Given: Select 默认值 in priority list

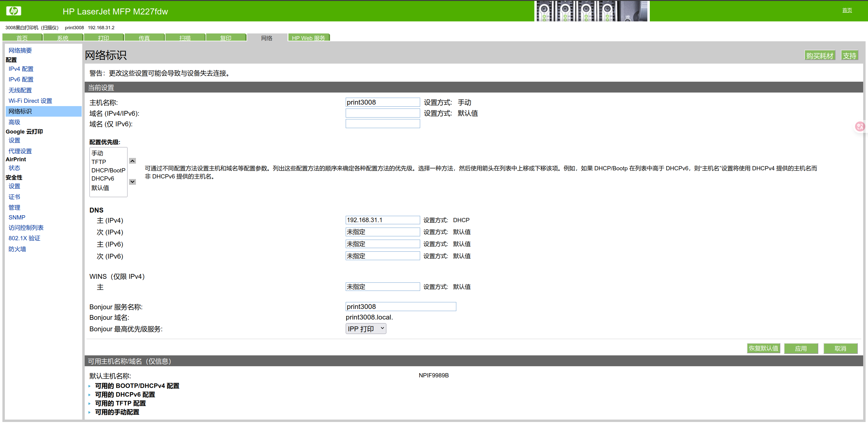Looking at the screenshot, I should click(108, 188).
